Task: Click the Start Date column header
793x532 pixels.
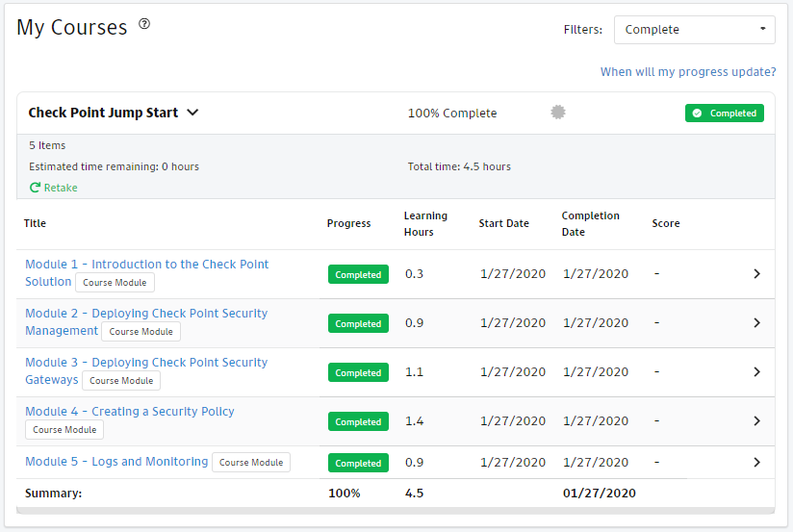Action: point(503,223)
